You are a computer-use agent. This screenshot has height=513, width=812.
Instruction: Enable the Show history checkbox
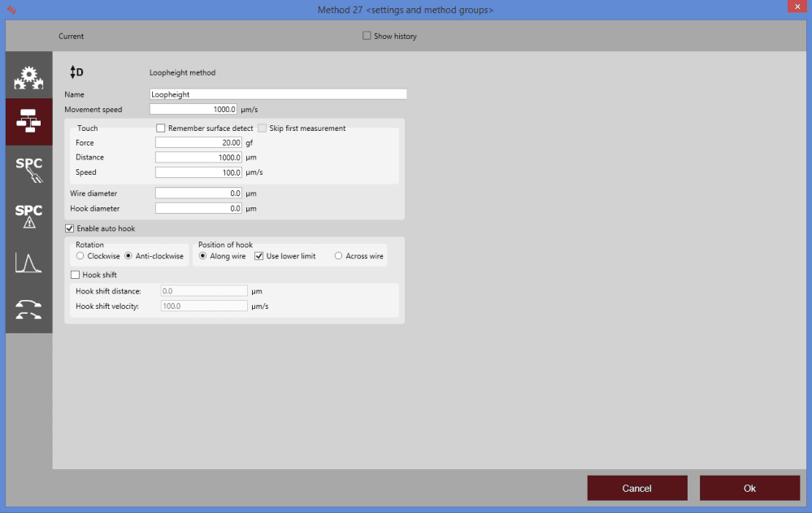point(367,36)
